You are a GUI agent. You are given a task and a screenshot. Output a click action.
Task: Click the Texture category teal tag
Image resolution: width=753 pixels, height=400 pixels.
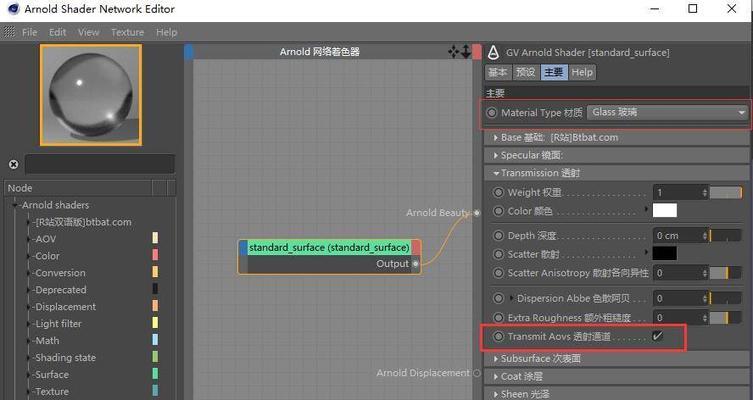tap(155, 390)
